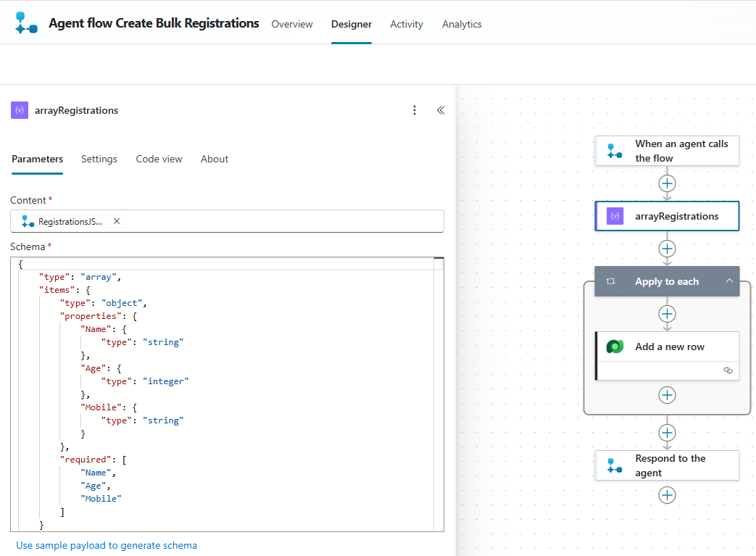Insert step above Add a new row
This screenshot has width=756, height=556.
(667, 314)
